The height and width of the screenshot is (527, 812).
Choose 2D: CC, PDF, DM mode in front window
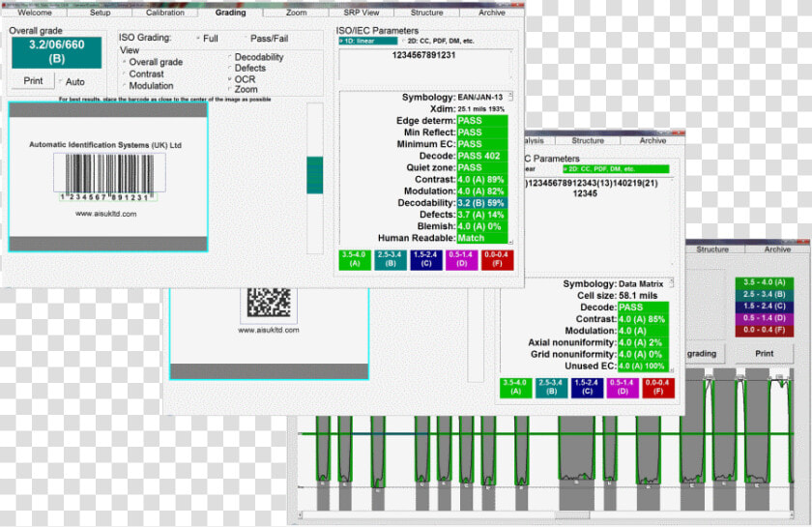click(x=439, y=41)
